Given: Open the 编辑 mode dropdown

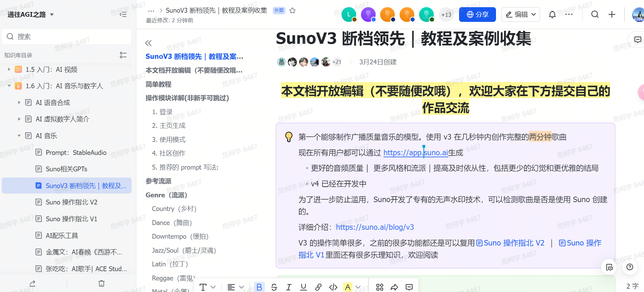Looking at the screenshot, I should click(x=520, y=14).
